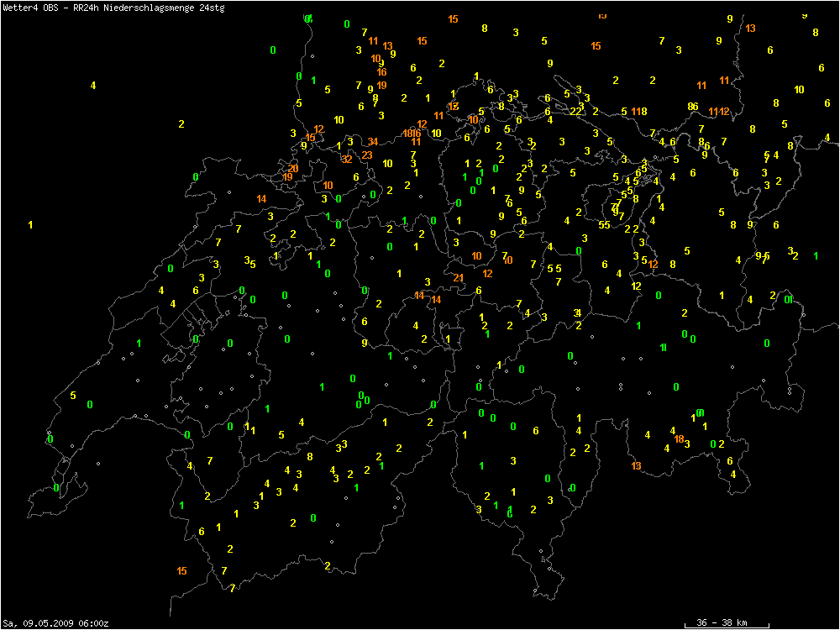
Task: Select the orange 34 precipitation value
Action: click(x=373, y=141)
